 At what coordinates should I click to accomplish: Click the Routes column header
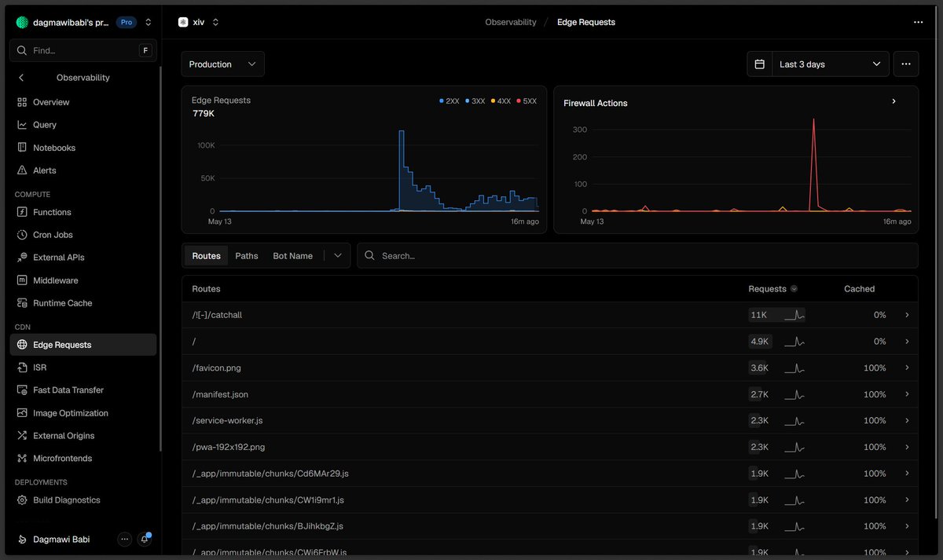pyautogui.click(x=207, y=289)
